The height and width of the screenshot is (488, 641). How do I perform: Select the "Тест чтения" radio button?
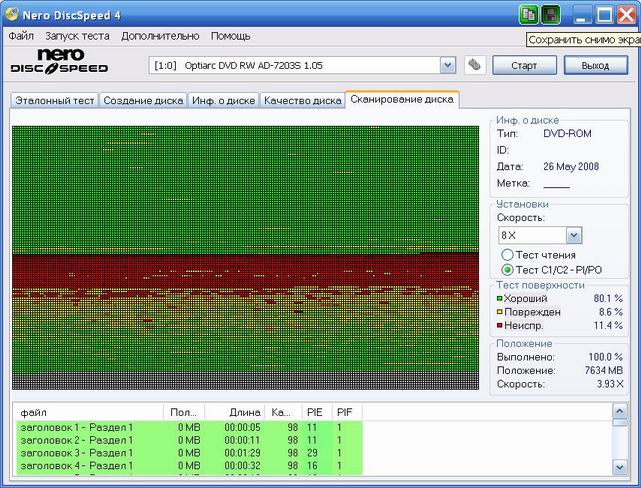[508, 255]
